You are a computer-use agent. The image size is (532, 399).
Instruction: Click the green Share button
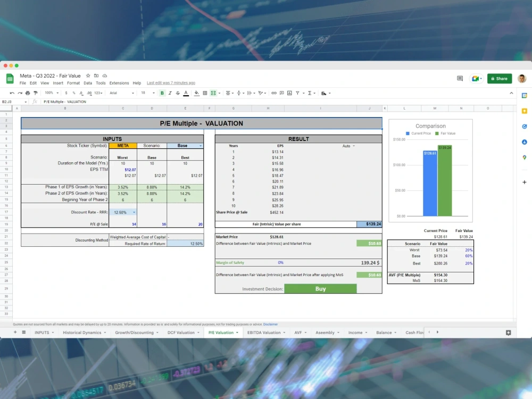499,78
